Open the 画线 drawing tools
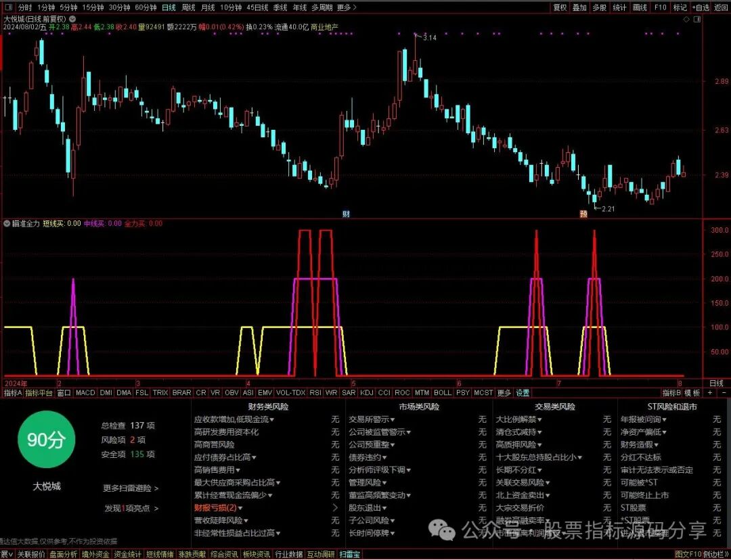Screen dimensions: 731x560 (x=640, y=7)
